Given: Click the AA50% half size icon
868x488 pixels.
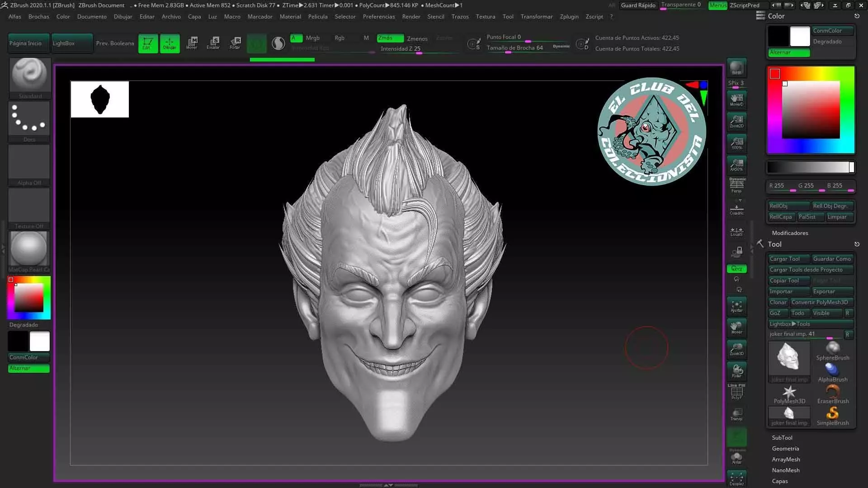Looking at the screenshot, I should [x=736, y=164].
